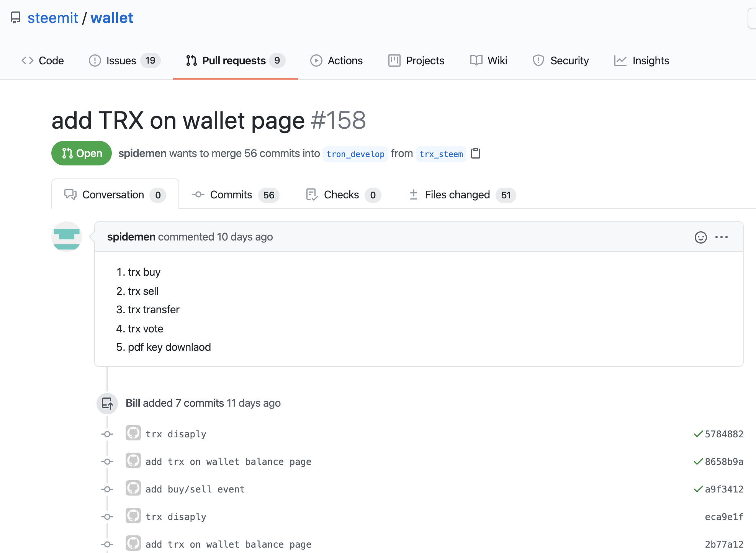
Task: Click green check status for commit 8658b9a
Action: click(x=698, y=461)
